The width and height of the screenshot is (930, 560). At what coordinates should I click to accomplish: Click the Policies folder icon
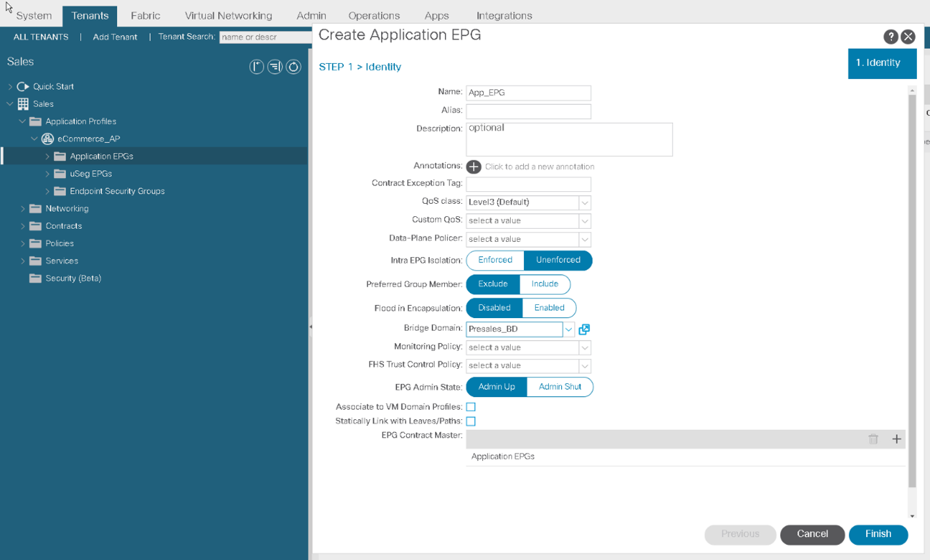pos(35,243)
